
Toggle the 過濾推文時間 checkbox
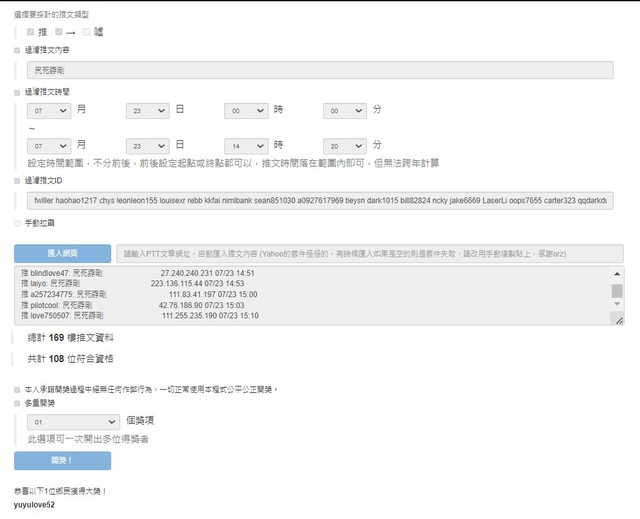pos(17,91)
